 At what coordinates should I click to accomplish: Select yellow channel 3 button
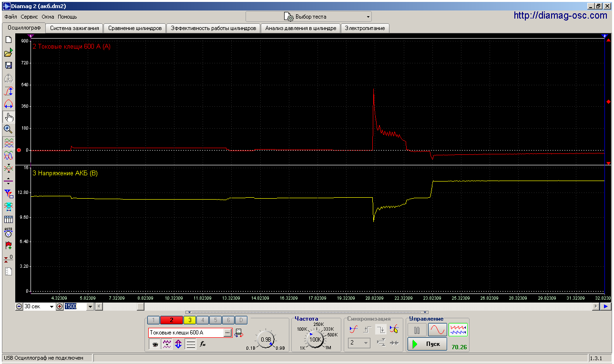pos(189,320)
